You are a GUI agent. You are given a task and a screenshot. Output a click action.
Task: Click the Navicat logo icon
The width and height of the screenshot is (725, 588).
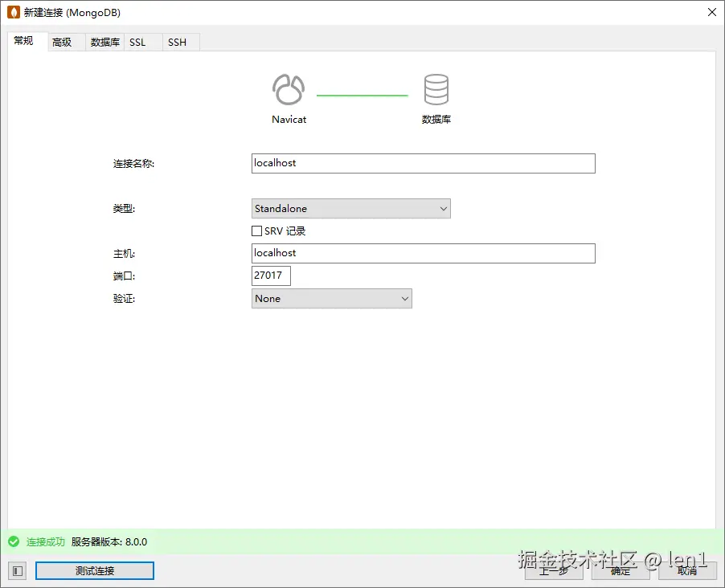point(289,90)
